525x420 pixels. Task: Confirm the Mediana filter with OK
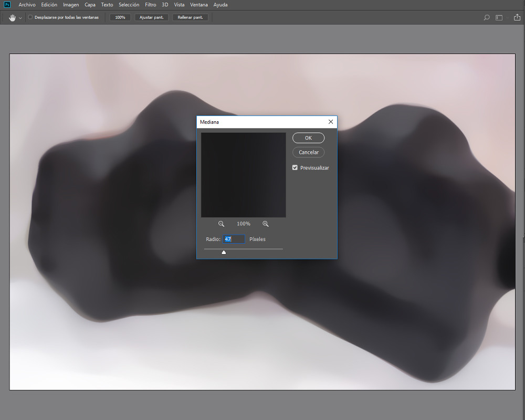click(x=308, y=138)
